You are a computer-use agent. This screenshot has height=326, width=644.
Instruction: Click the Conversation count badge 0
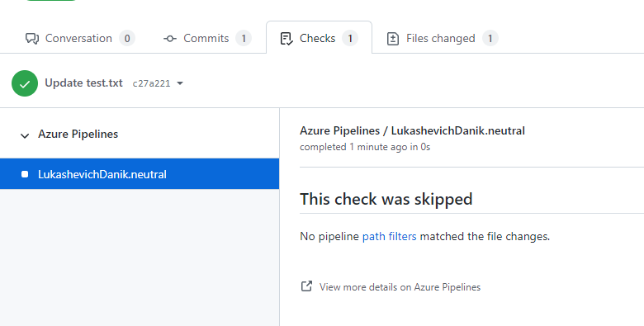point(127,38)
